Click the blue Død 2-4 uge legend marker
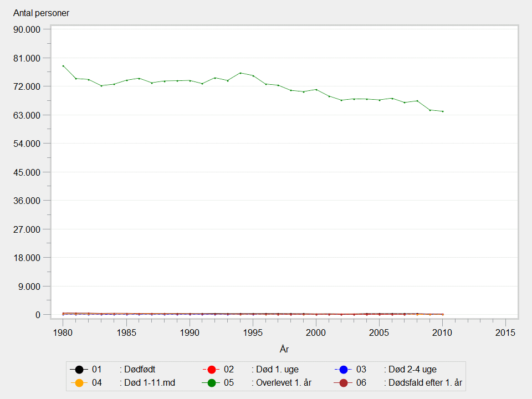 pyautogui.click(x=343, y=370)
